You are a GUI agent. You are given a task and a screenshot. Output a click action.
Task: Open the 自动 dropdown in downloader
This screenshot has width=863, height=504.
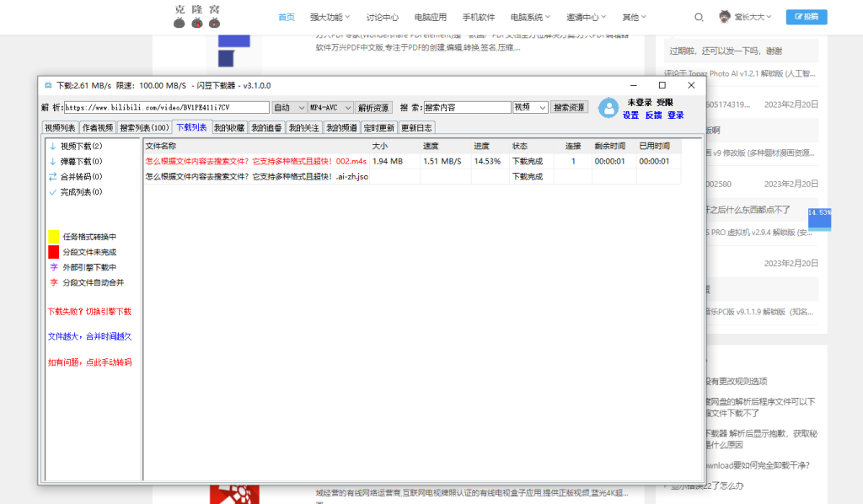point(289,107)
